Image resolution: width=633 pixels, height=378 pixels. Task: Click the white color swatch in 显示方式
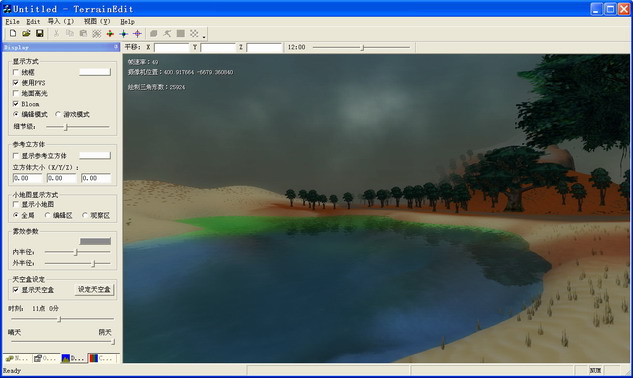[x=95, y=72]
